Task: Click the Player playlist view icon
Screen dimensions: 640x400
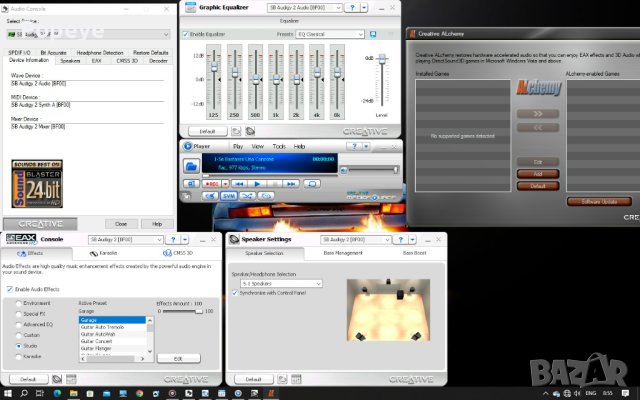Action: pos(191,184)
